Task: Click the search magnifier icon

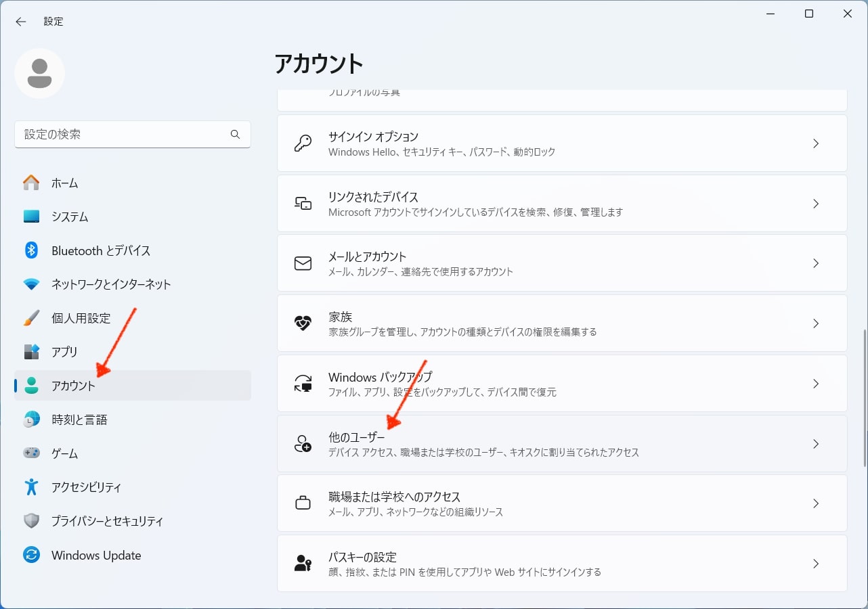Action: point(235,134)
